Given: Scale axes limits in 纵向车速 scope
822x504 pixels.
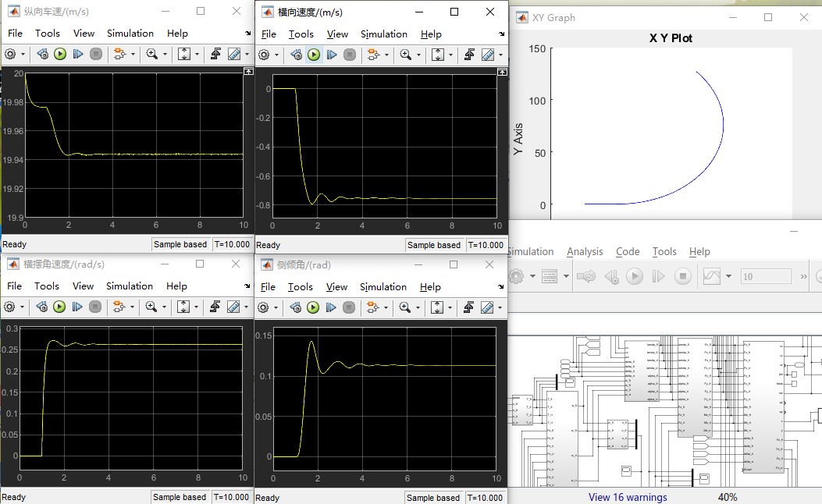Looking at the screenshot, I should (x=184, y=54).
